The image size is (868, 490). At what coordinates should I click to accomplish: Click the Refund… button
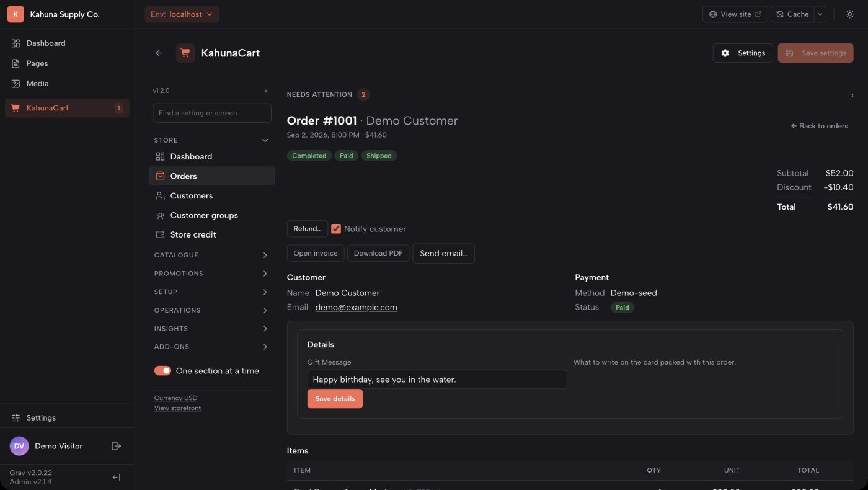[308, 229]
